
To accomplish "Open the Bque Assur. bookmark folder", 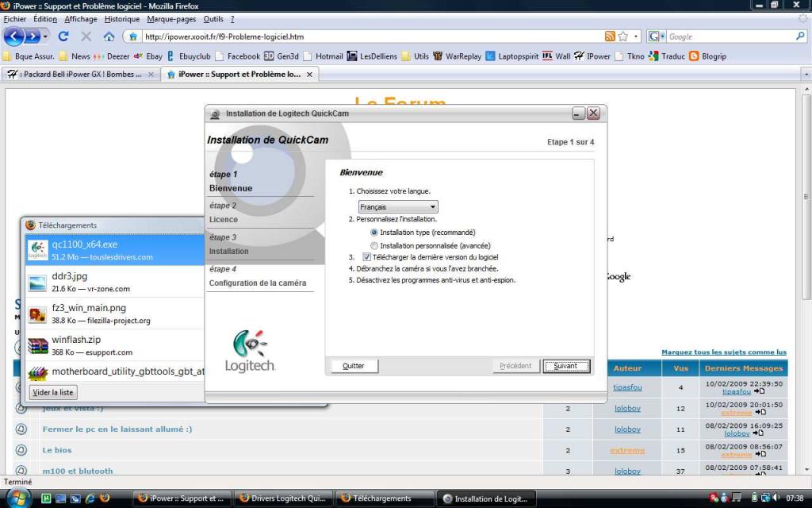I will tap(29, 56).
